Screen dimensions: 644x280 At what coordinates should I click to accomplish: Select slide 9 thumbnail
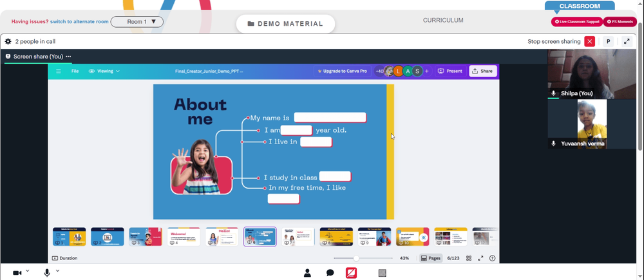tap(375, 237)
